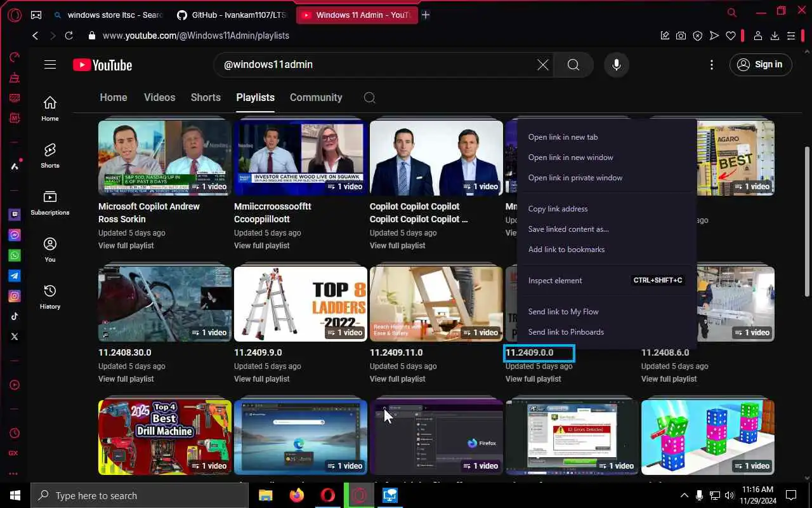This screenshot has height=508, width=812.
Task: Open Telegram in the Opera sidebar
Action: point(14,276)
